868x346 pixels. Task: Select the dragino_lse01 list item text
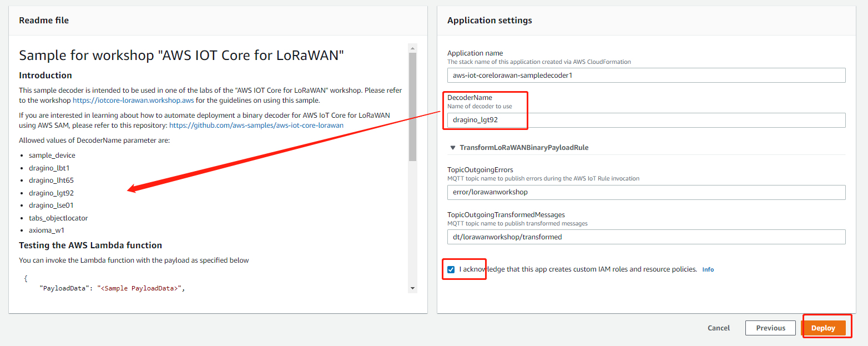[x=51, y=205]
